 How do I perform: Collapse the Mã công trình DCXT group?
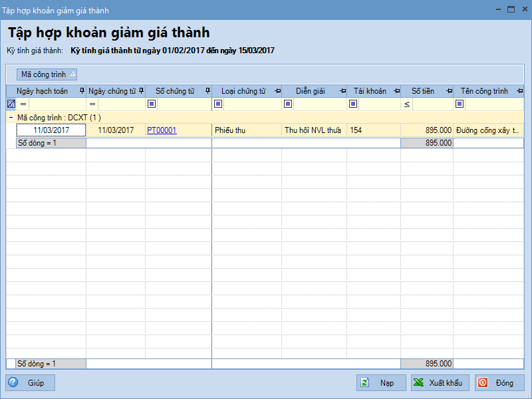11,117
